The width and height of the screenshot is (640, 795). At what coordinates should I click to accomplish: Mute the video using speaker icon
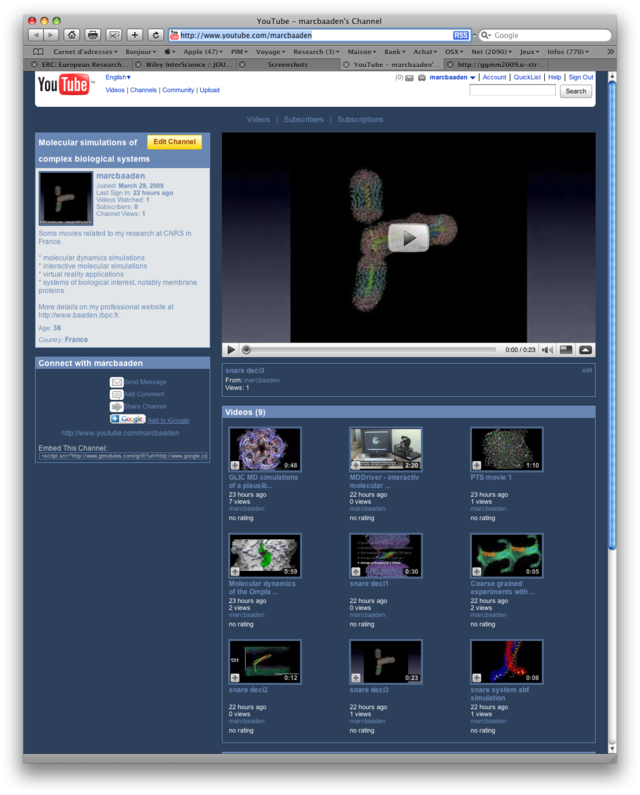point(547,350)
